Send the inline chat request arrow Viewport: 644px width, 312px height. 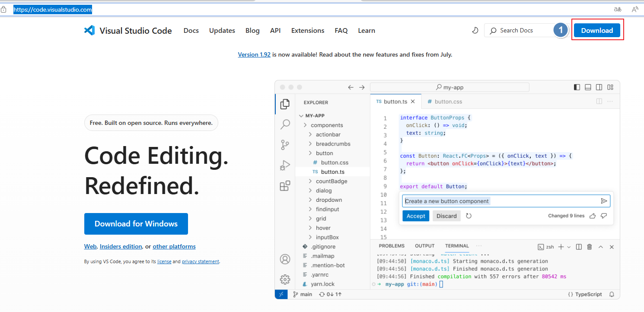point(604,201)
